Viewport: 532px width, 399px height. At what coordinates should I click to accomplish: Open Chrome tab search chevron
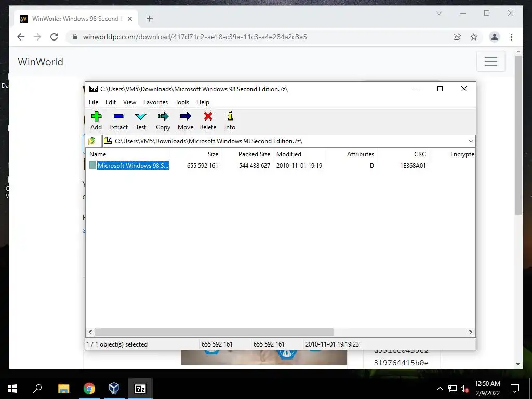tap(438, 13)
